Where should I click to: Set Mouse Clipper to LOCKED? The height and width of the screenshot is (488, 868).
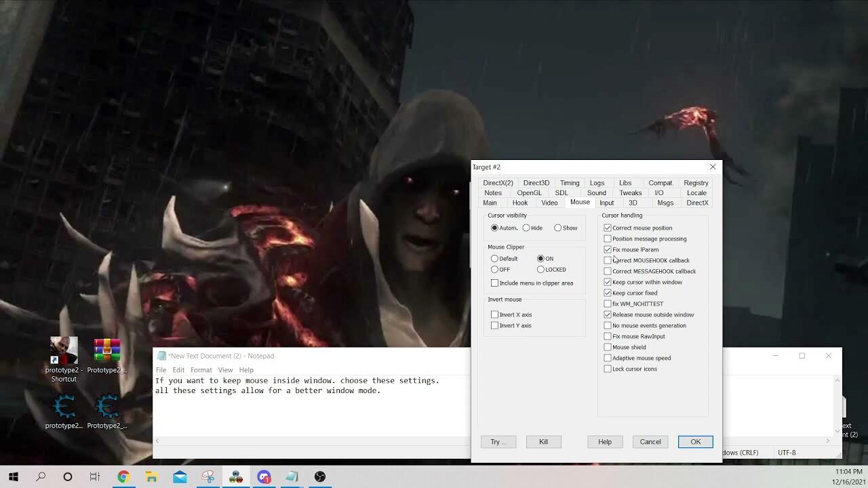click(x=551, y=270)
